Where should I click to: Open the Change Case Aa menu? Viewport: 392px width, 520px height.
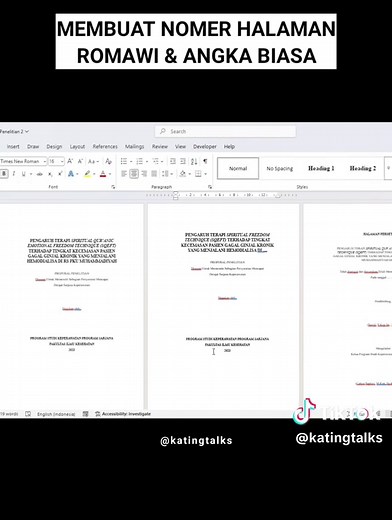pos(93,161)
